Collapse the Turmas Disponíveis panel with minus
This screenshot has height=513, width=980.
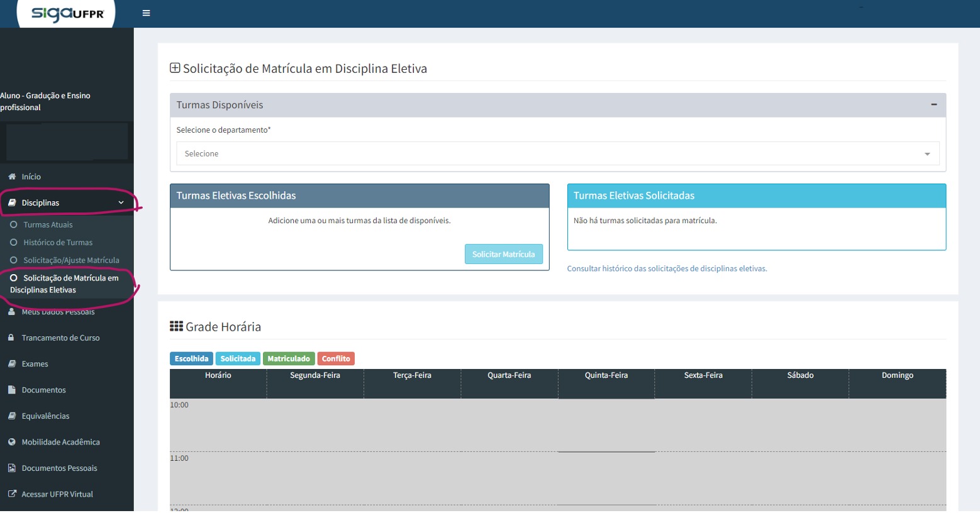click(x=933, y=105)
